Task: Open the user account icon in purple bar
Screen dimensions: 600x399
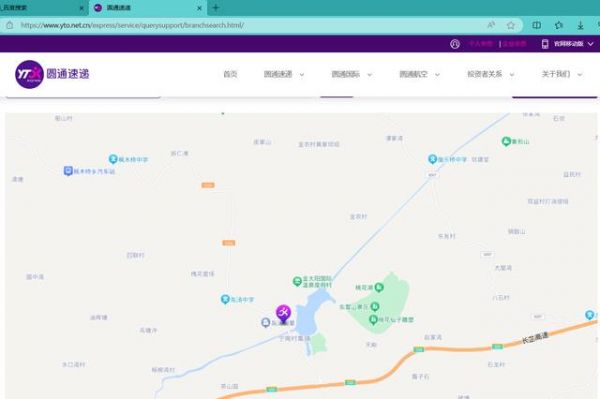Action: (455, 44)
